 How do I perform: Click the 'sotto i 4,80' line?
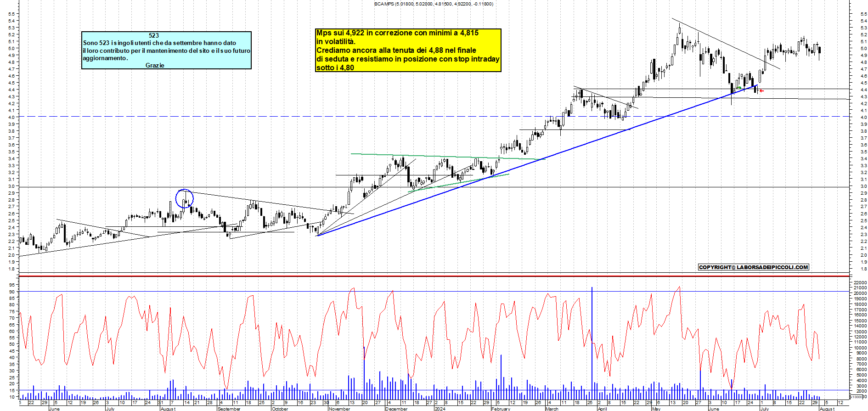tap(335, 68)
